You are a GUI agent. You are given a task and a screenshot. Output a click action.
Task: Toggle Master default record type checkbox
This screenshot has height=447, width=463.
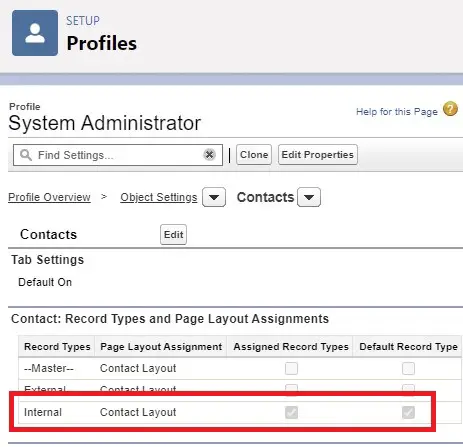(408, 369)
